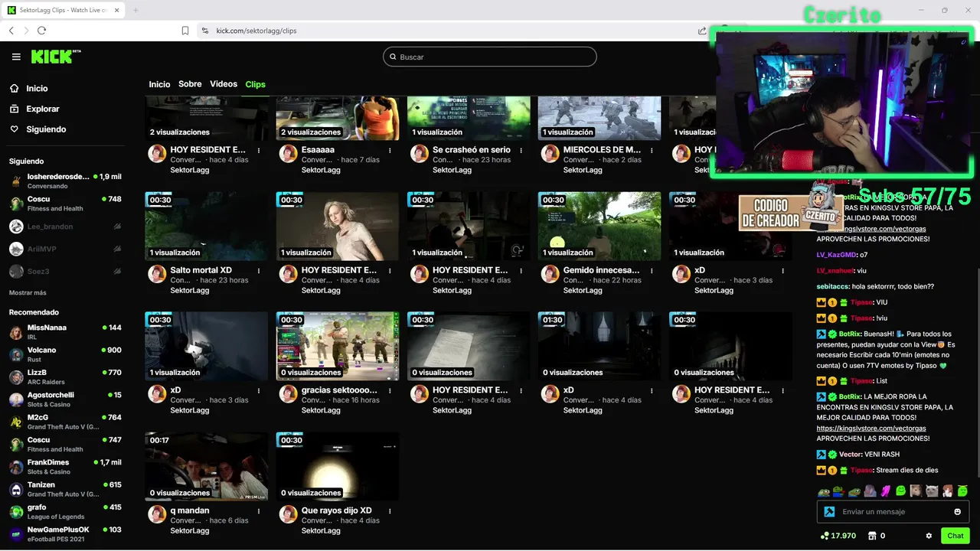Open options for Gemido innecesa... clip
This screenshot has width=980, height=551.
(x=652, y=271)
